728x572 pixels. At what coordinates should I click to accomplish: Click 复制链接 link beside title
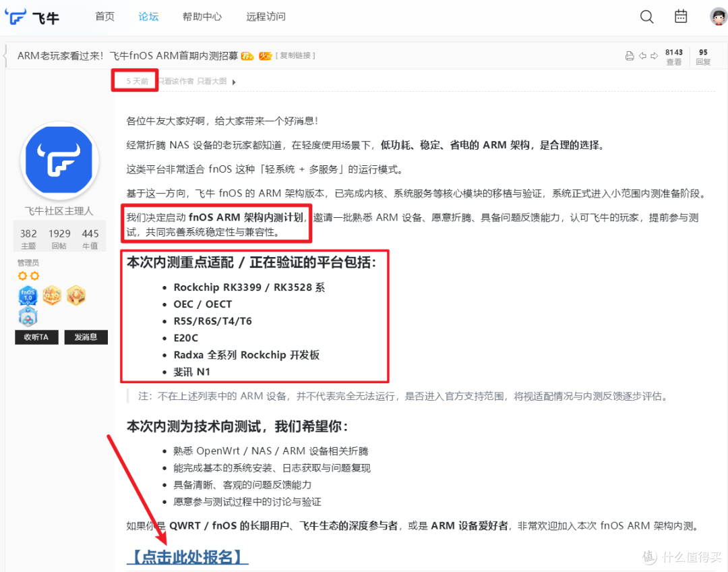295,55
